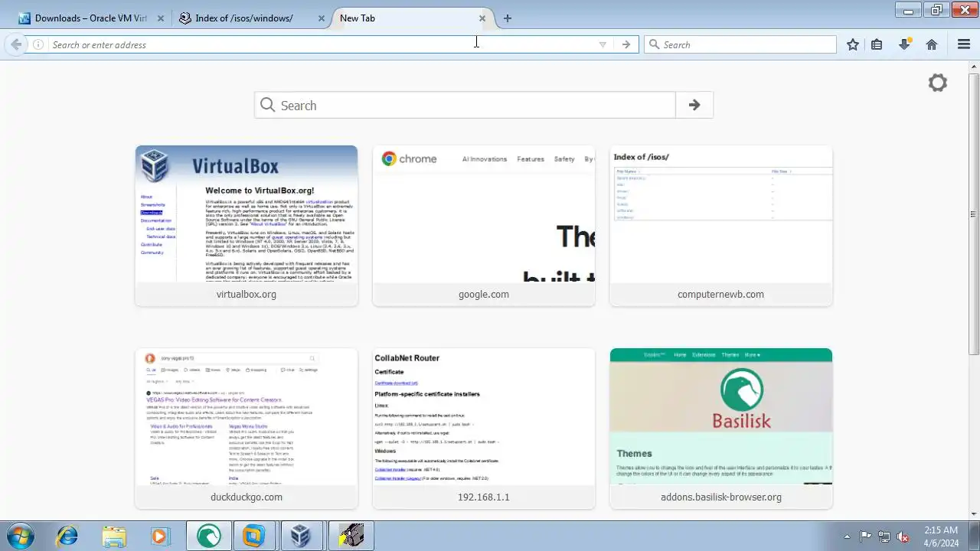Open the hamburger menu
The width and height of the screenshot is (980, 551).
[x=964, y=44]
